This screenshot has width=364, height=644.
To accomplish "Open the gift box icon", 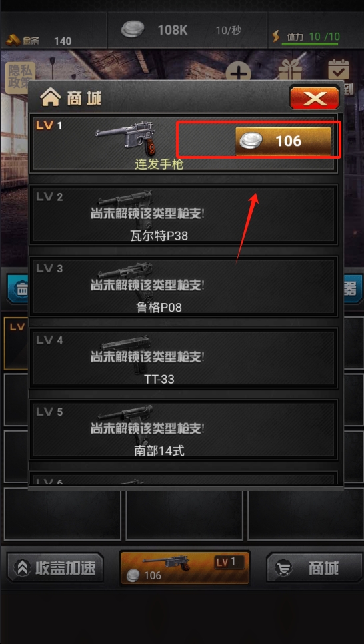I will pyautogui.click(x=291, y=71).
